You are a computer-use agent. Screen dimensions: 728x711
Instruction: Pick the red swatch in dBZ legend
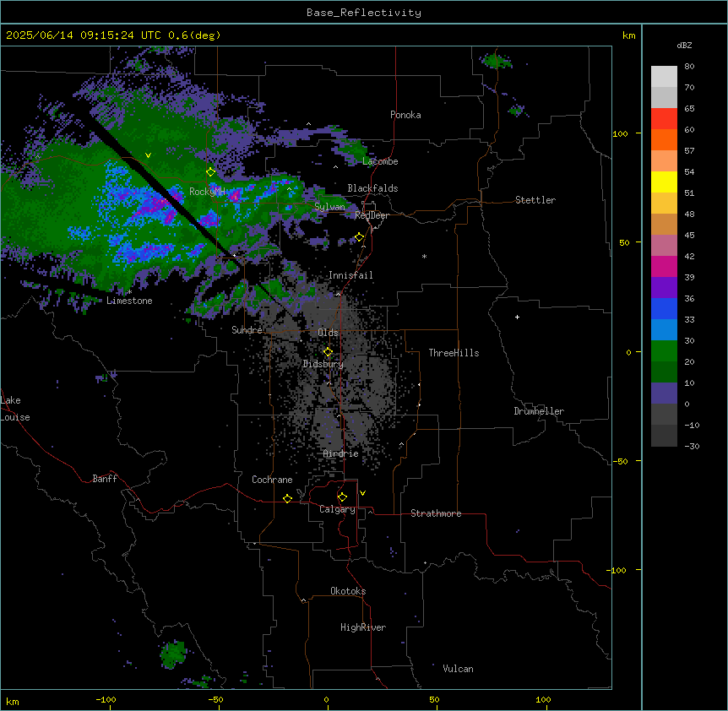click(664, 119)
